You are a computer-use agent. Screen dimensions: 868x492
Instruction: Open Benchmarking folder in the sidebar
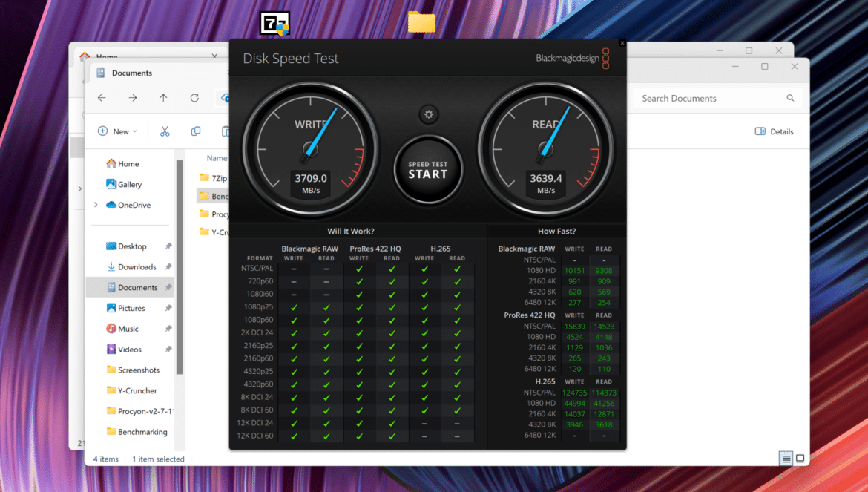click(137, 432)
